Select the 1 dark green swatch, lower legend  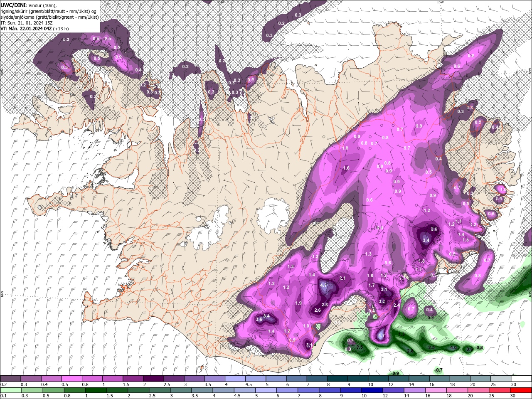coord(96,390)
